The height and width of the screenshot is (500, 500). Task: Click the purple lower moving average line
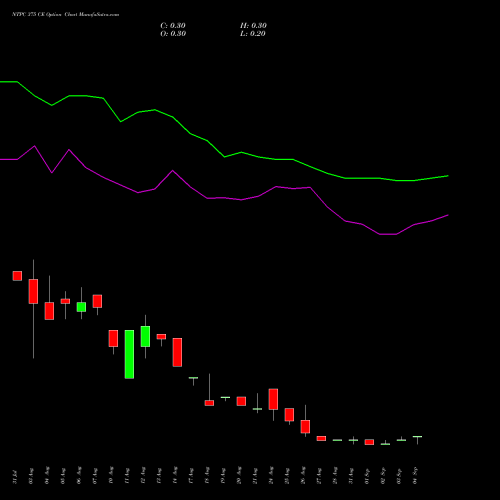coord(224,198)
